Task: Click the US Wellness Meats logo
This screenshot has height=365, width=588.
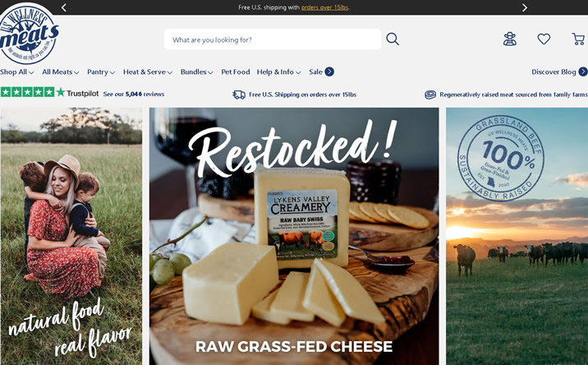Action: tap(29, 34)
